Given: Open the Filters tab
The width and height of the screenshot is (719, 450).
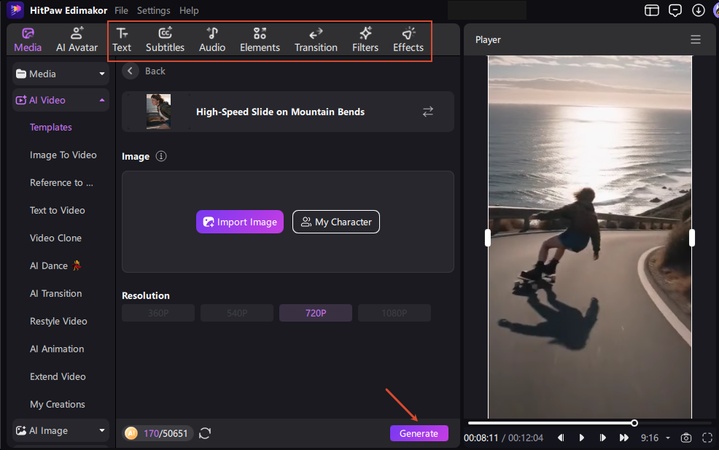Looking at the screenshot, I should coord(365,40).
